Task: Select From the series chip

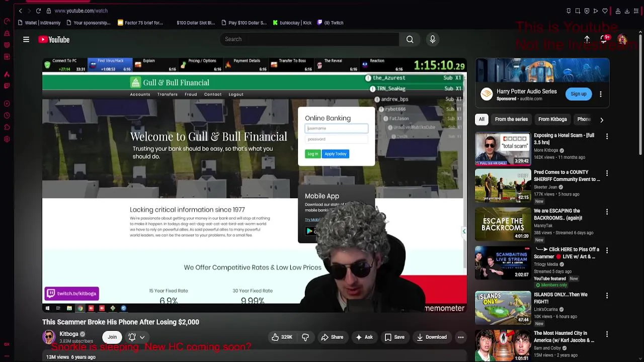Action: (511, 119)
